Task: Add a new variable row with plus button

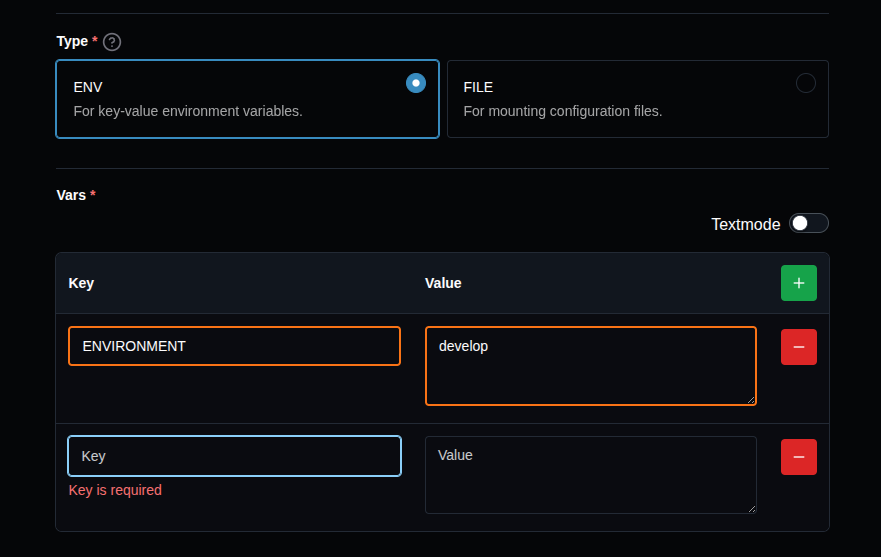Action: [x=798, y=283]
